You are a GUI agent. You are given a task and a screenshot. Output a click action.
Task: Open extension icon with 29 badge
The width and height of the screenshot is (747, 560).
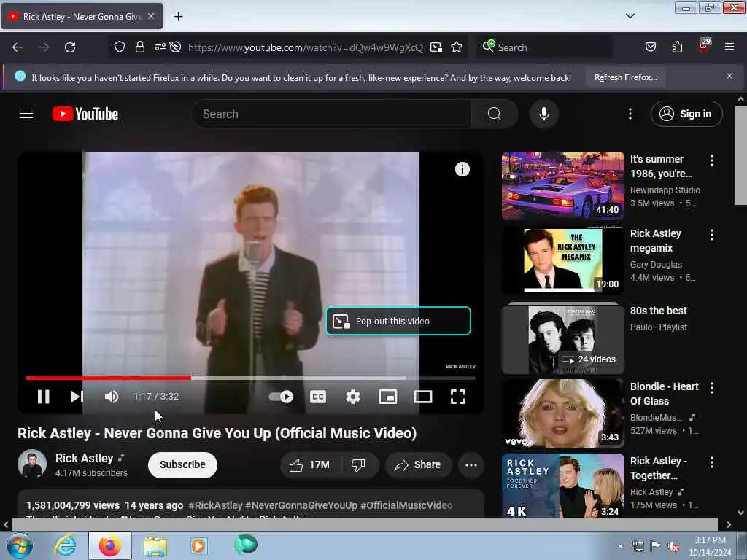(x=704, y=45)
